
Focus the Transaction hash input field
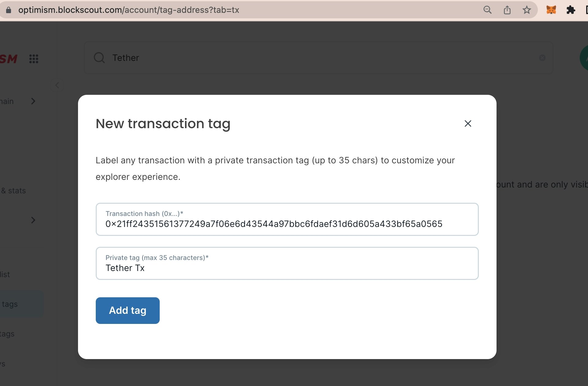287,219
